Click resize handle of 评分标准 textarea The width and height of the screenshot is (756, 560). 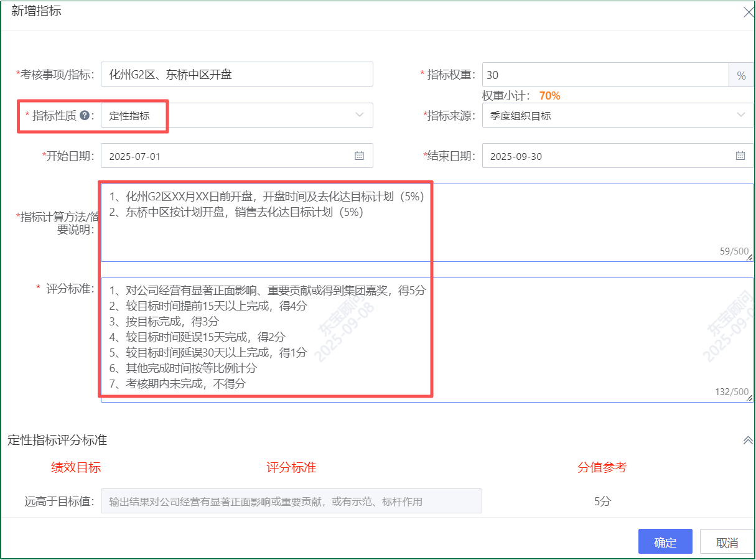[749, 398]
